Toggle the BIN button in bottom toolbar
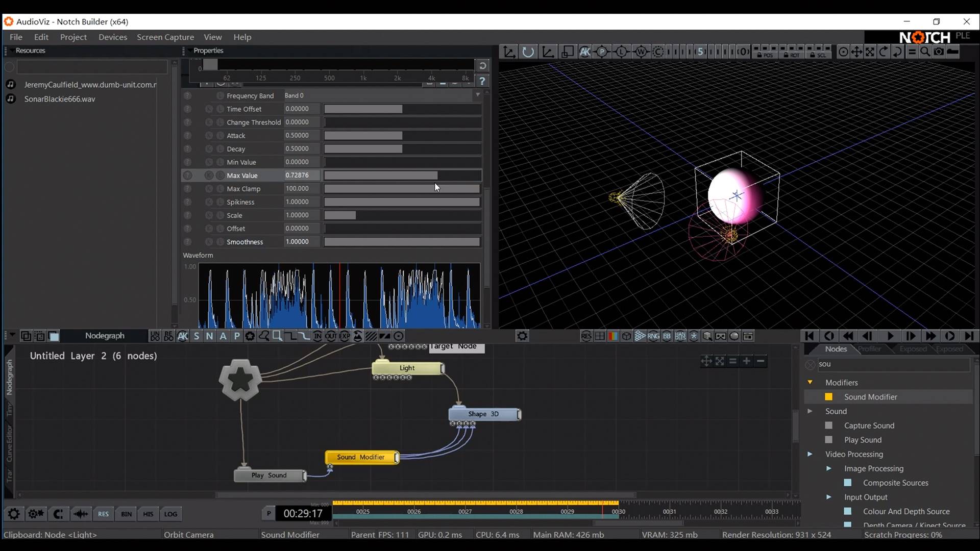Image resolution: width=980 pixels, height=551 pixels. pyautogui.click(x=126, y=514)
